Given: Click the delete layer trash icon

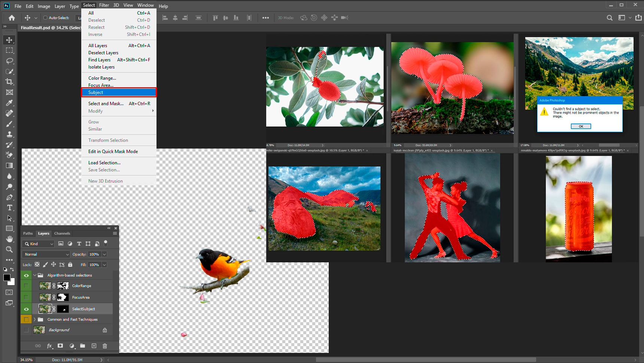Looking at the screenshot, I should (x=105, y=346).
